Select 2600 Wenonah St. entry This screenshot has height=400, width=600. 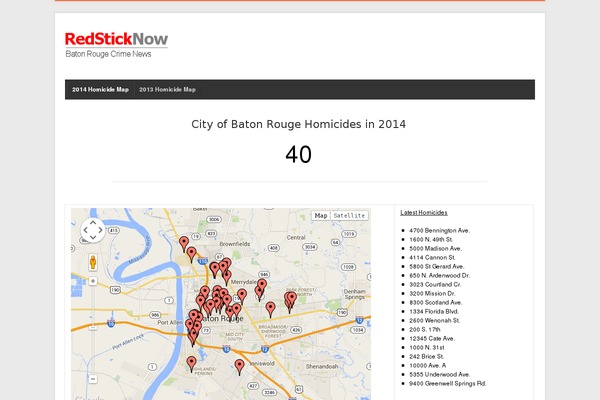tap(435, 321)
